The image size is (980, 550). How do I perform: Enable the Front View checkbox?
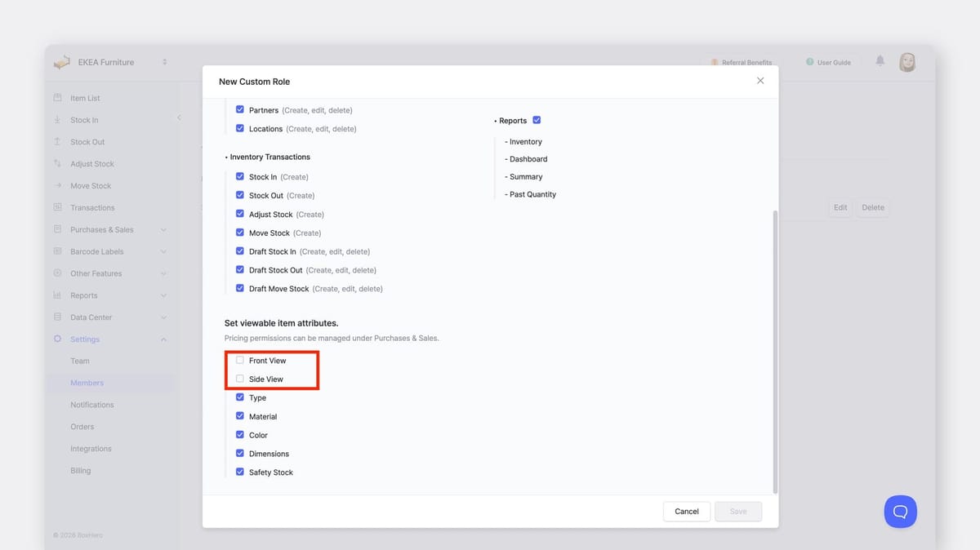(x=240, y=360)
